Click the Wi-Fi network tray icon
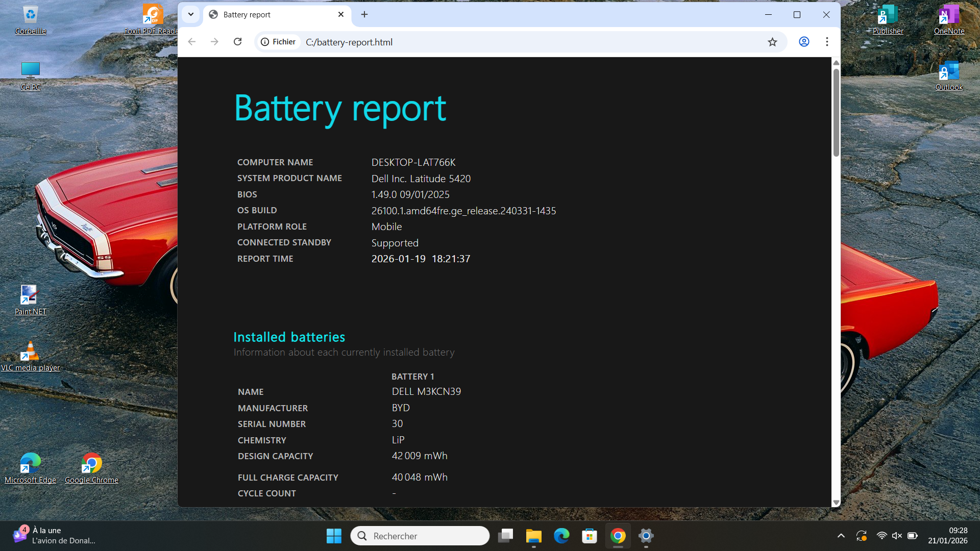 (881, 536)
